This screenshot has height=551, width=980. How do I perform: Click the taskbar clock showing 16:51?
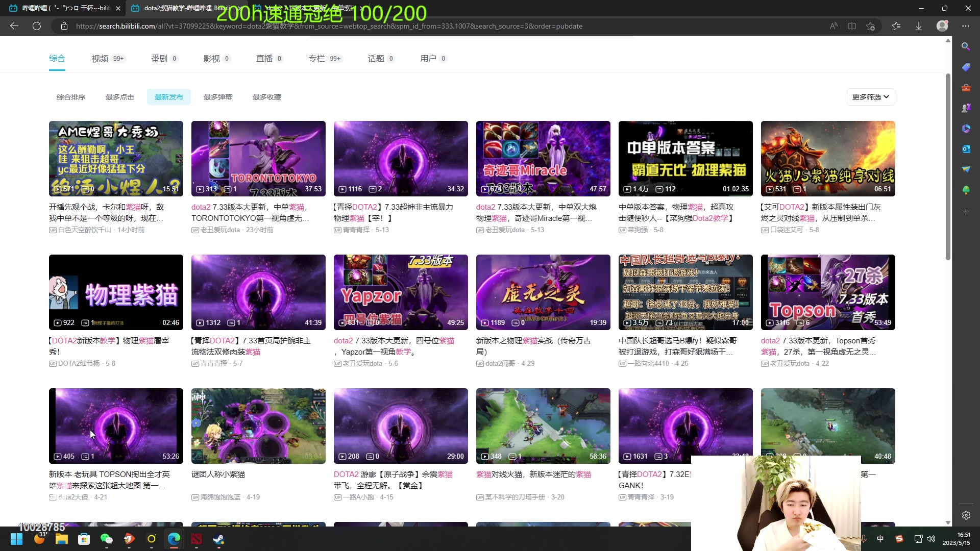pos(957,539)
